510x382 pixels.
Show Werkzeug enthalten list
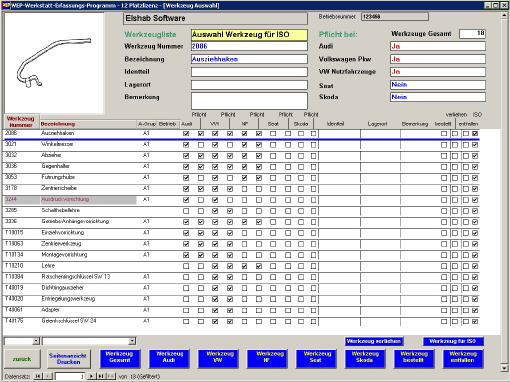(x=463, y=359)
